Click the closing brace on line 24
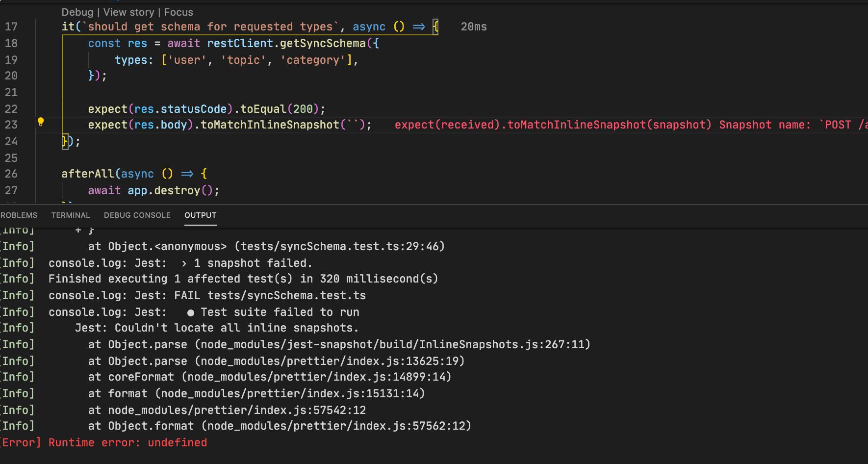The width and height of the screenshot is (868, 464). (x=64, y=141)
